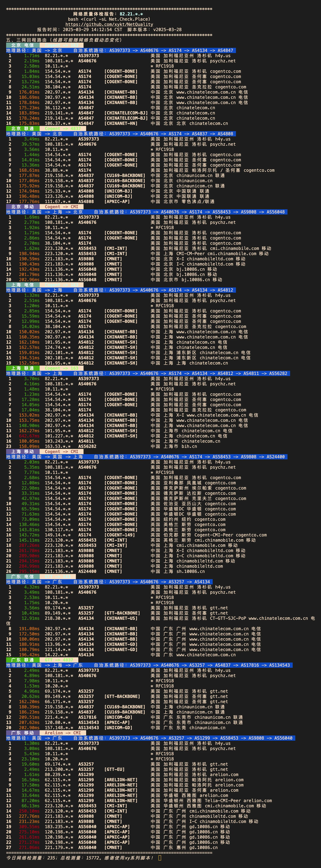Click IP 130.117.*.*
The image size is (321, 868).
pos(59,530)
